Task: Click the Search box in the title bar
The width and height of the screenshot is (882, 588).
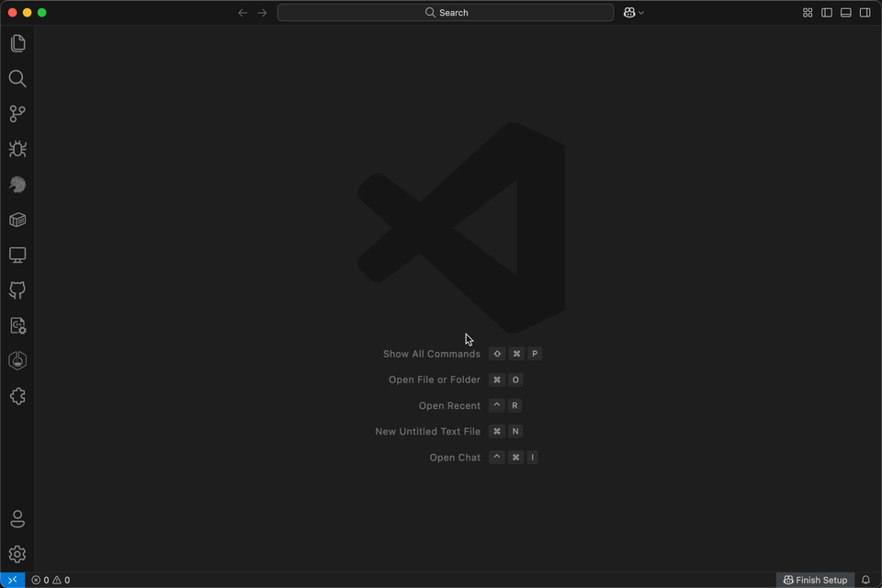Action: (446, 12)
